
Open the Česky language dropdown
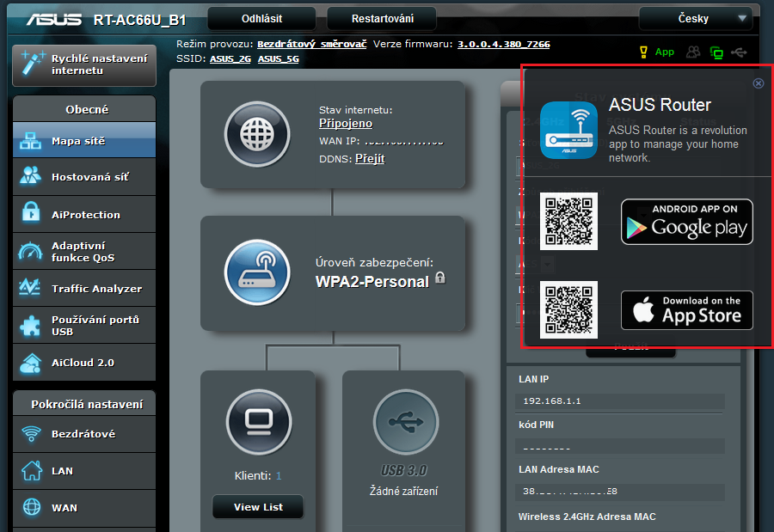click(695, 18)
